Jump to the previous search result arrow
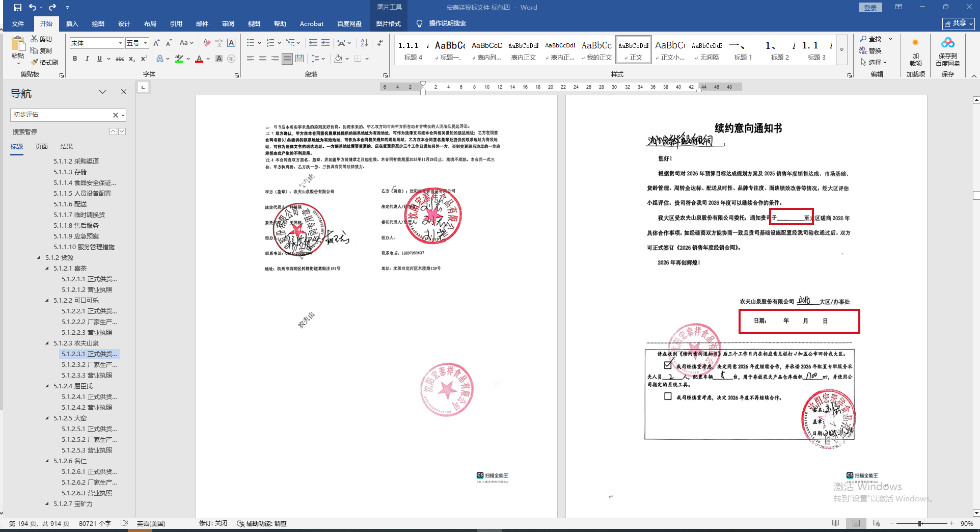This screenshot has height=532, width=980. (113, 131)
